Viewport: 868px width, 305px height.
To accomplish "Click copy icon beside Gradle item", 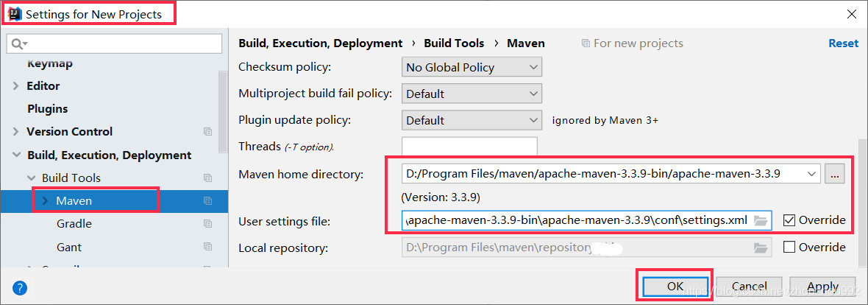I will click(207, 224).
